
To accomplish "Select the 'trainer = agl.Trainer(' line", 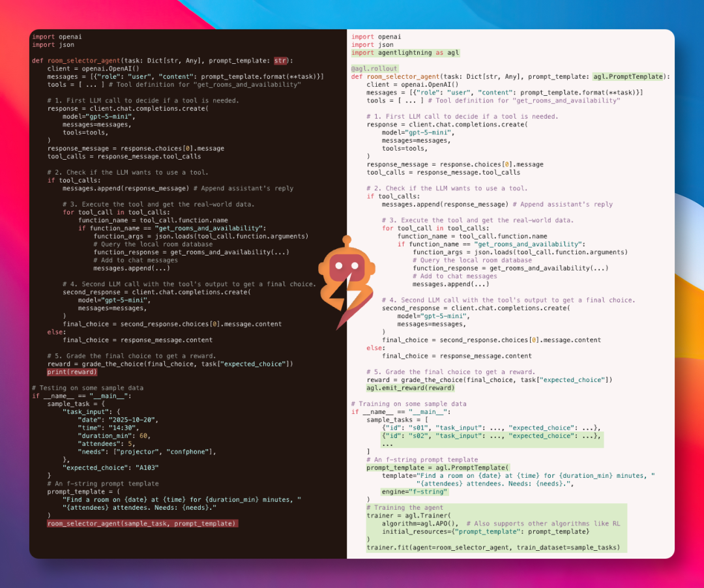I will click(409, 516).
